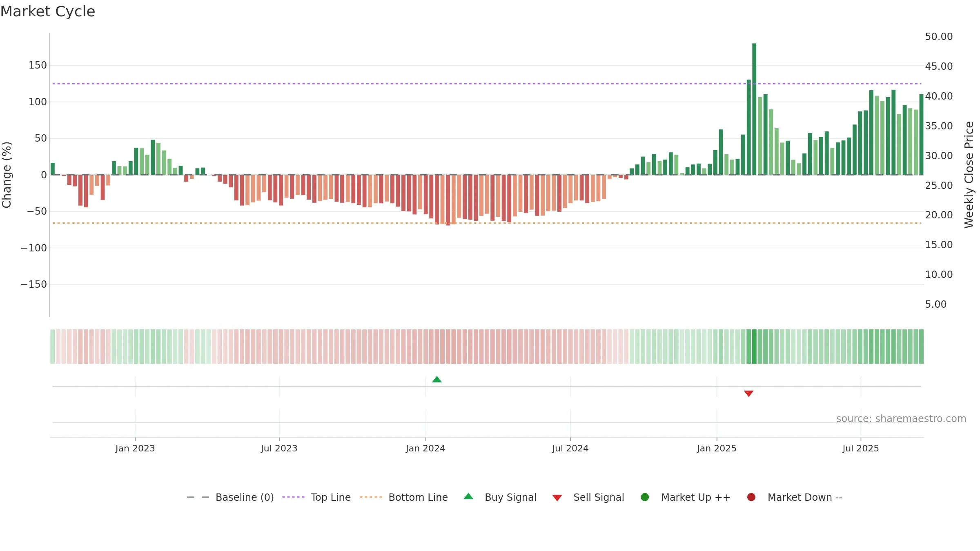Toggle Market Down -- legend entry

click(x=795, y=497)
